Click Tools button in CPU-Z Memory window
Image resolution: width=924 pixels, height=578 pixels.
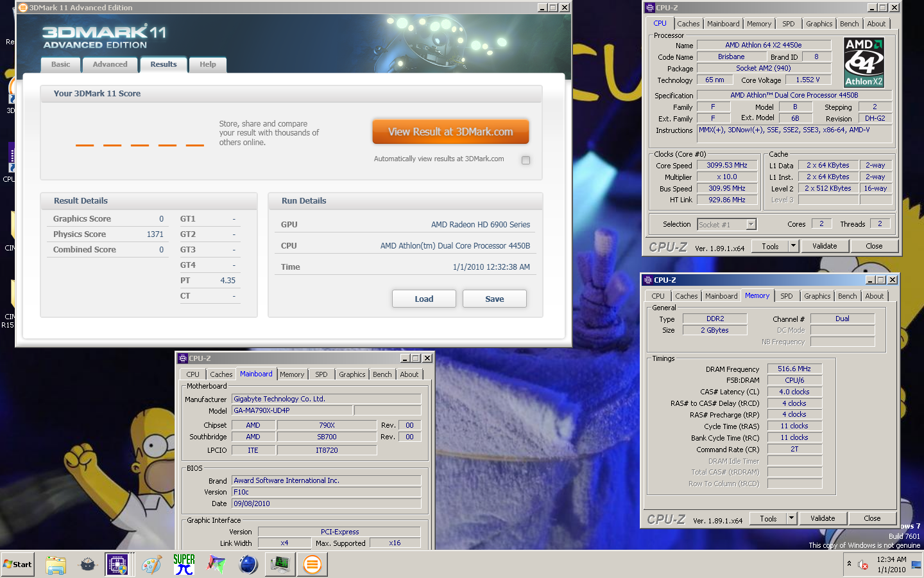768,518
